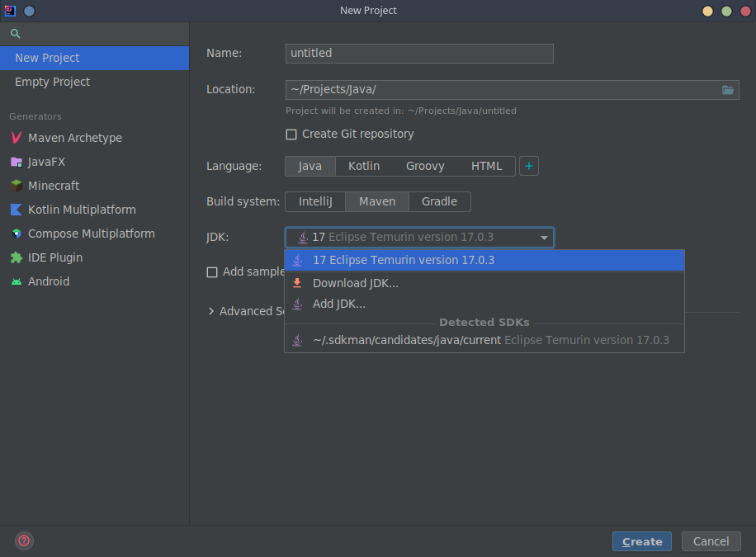This screenshot has height=557, width=756.
Task: Collapse the JDK dropdown arrow
Action: pos(544,238)
